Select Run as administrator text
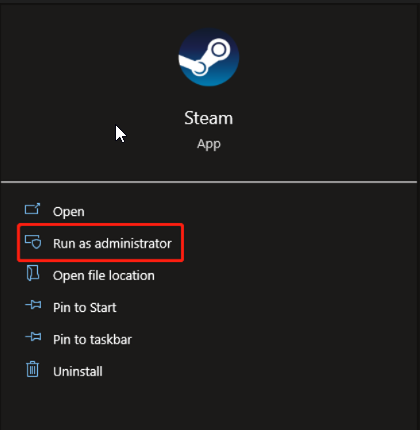 pos(112,243)
